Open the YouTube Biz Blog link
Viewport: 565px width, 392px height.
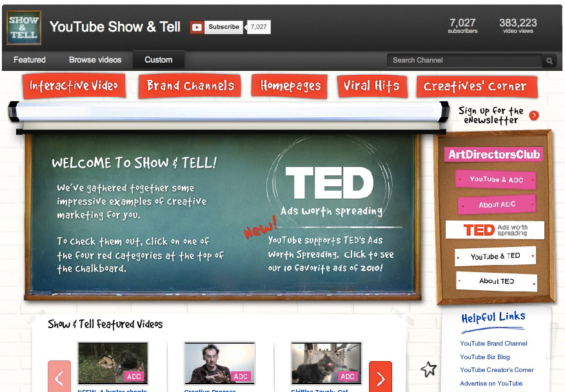(x=484, y=357)
